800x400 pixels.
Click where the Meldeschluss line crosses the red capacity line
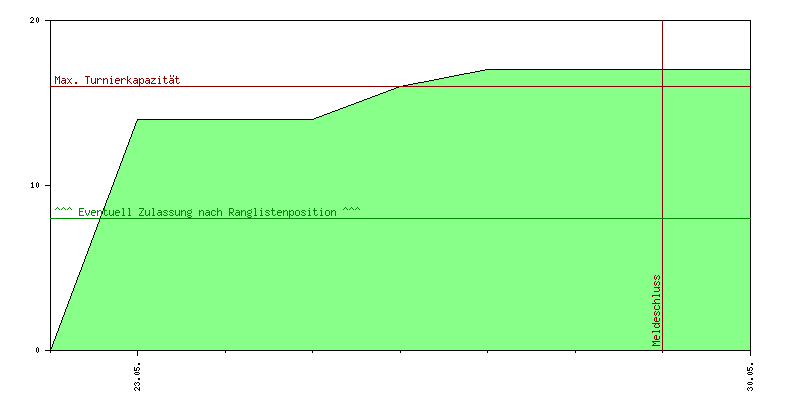(662, 86)
